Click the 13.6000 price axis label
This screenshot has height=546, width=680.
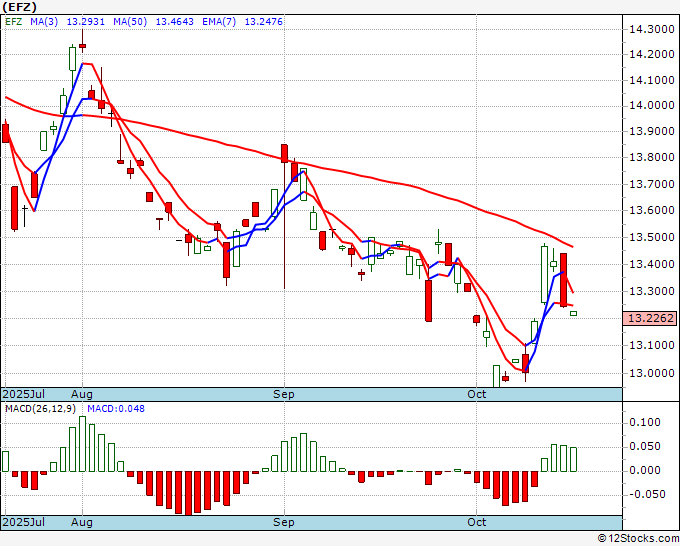[652, 210]
